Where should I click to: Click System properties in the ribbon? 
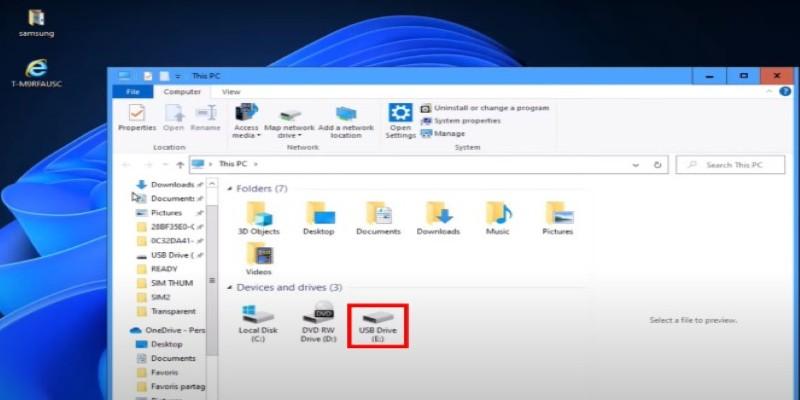467,121
